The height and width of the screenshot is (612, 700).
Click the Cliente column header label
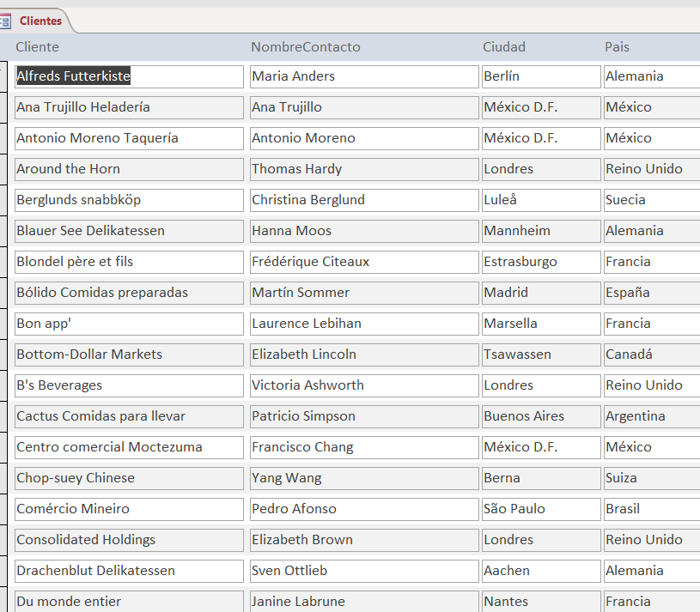pos(37,47)
